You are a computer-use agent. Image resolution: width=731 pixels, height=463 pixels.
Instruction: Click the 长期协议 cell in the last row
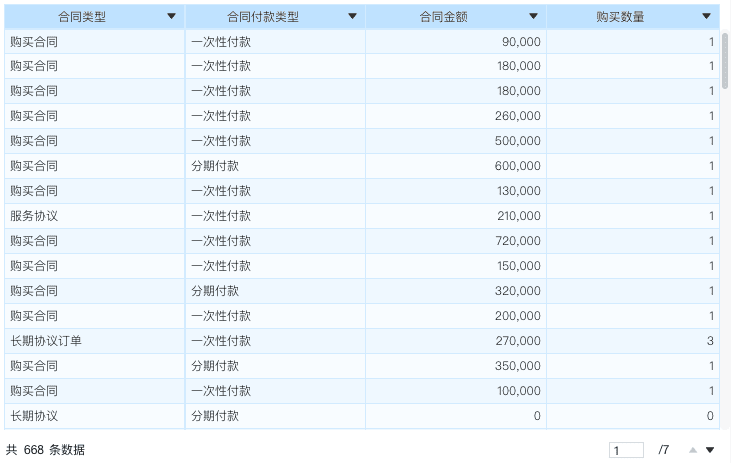point(95,416)
